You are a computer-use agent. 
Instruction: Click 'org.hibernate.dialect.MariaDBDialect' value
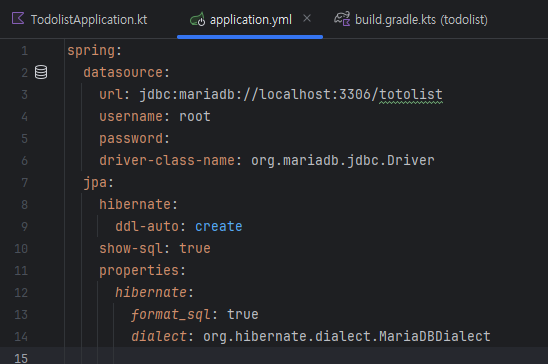click(x=347, y=336)
